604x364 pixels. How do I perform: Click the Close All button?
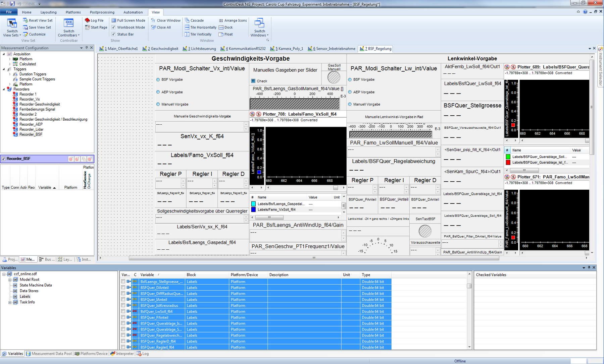(x=164, y=27)
